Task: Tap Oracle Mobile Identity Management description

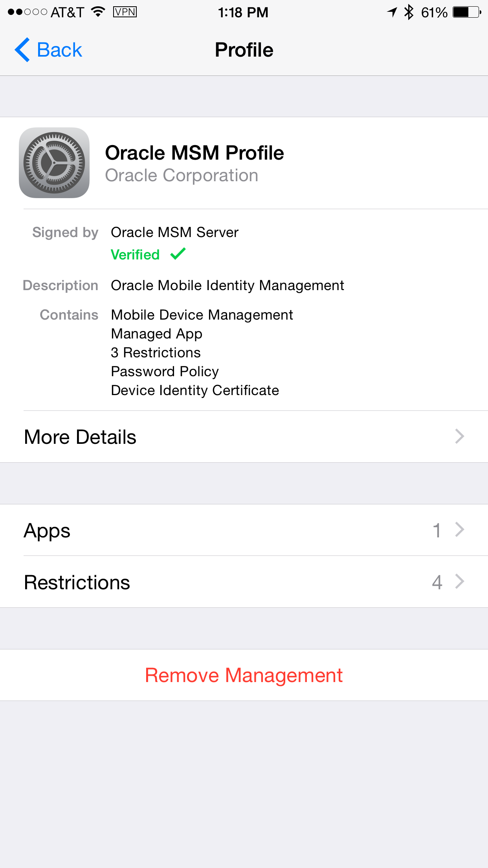Action: click(227, 285)
